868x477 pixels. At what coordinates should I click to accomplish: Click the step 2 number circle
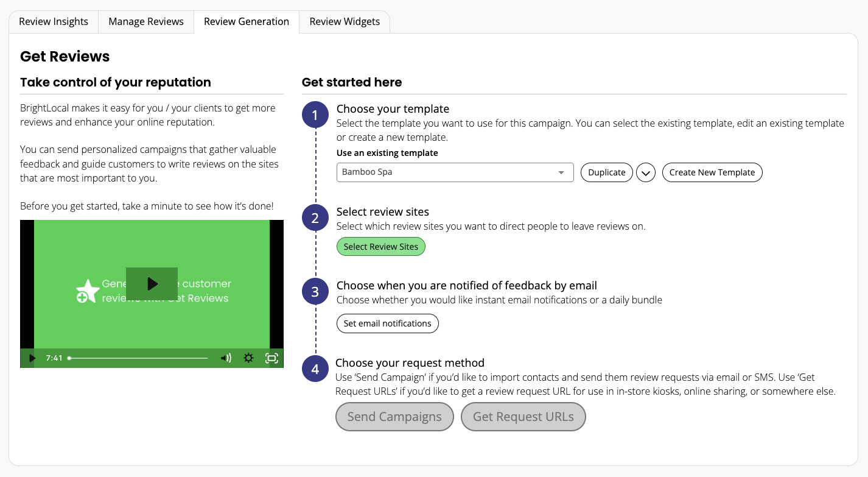[x=315, y=218]
